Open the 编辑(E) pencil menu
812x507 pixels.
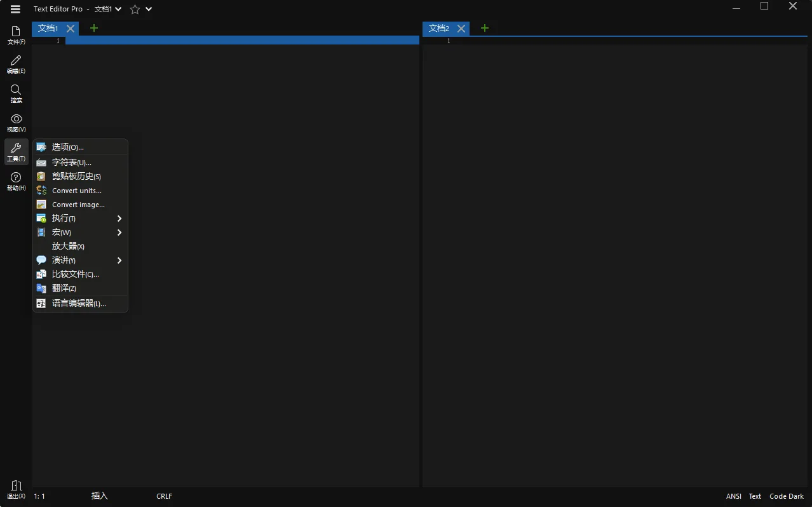(16, 65)
